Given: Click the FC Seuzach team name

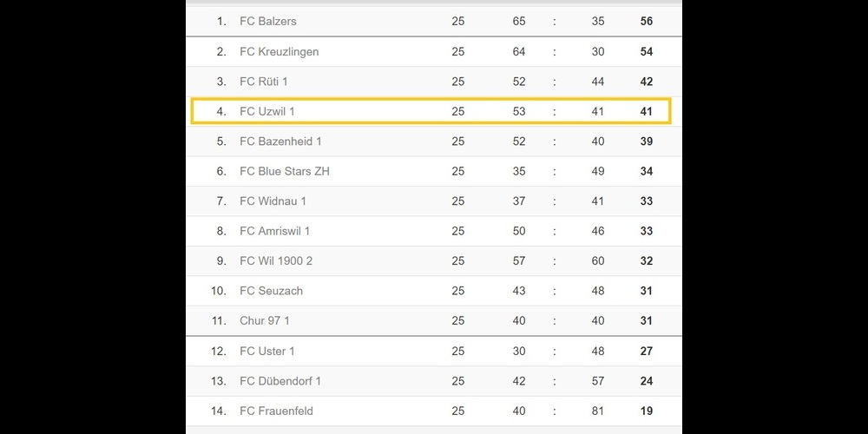Looking at the screenshot, I should pyautogui.click(x=271, y=291).
